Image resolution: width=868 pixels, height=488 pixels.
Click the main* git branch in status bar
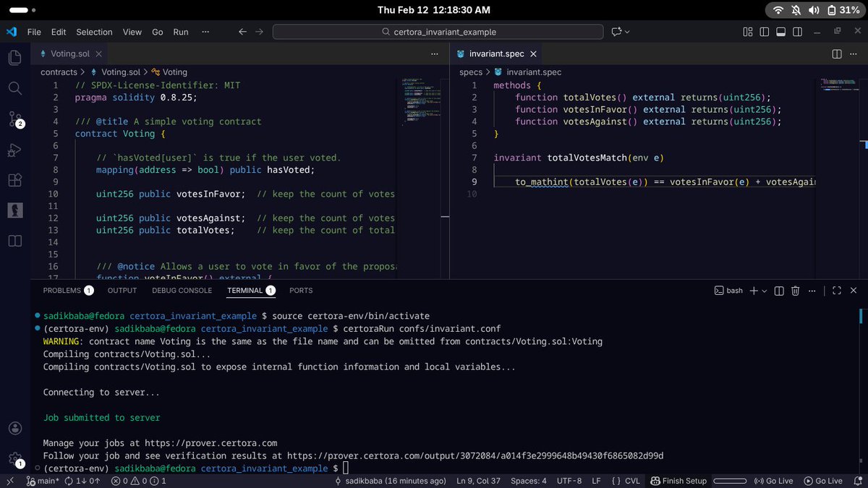pos(43,481)
